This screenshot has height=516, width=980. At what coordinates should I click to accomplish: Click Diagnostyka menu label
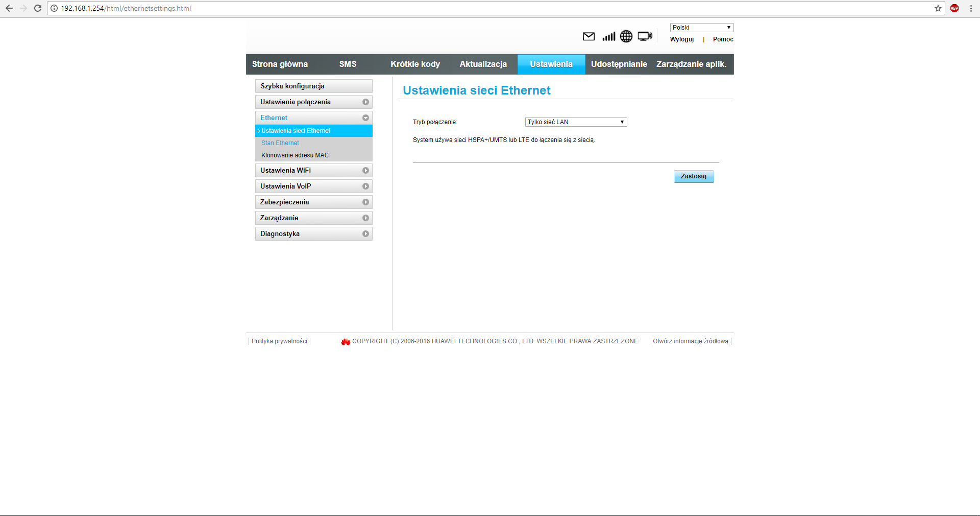(280, 234)
